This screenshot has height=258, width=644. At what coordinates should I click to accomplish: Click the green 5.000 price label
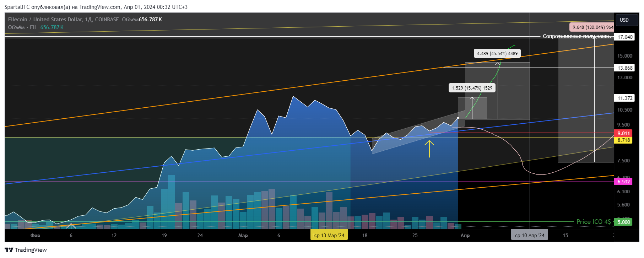(x=623, y=222)
